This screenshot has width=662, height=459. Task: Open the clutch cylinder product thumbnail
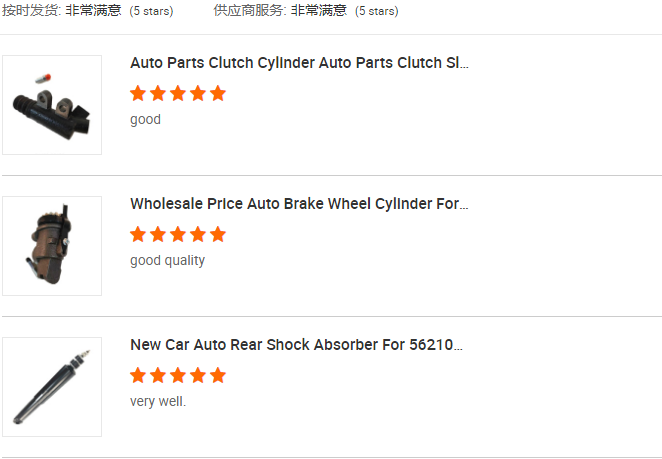[52, 105]
